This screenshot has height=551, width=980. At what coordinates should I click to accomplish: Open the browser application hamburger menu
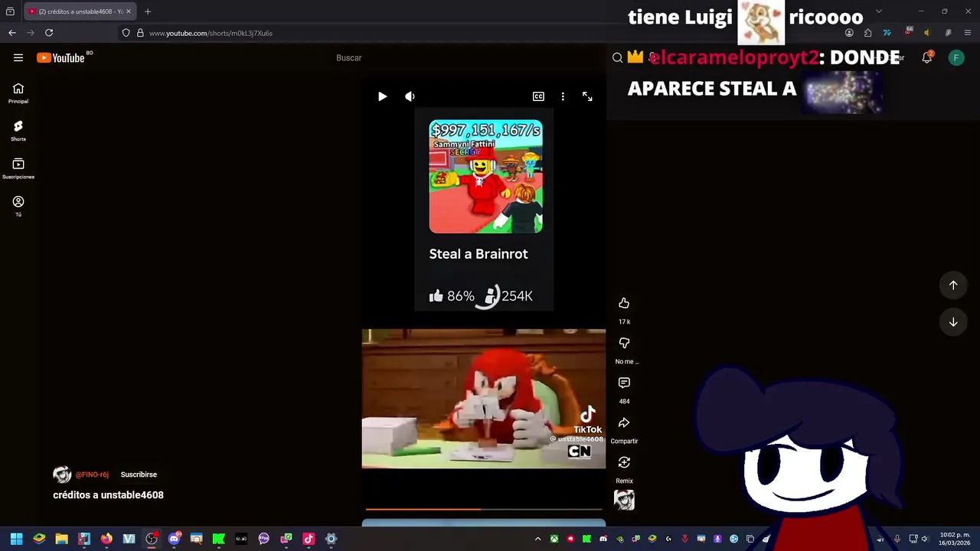[968, 33]
